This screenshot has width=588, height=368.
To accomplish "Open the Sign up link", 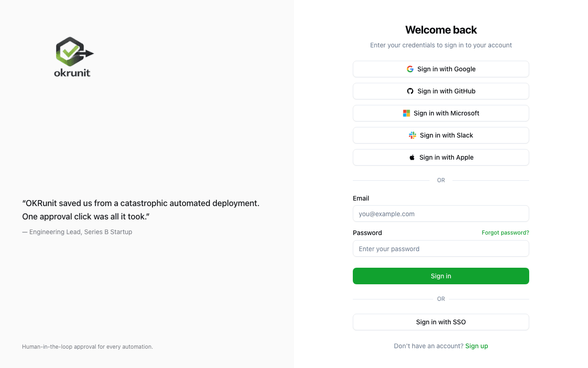I will coord(476,345).
